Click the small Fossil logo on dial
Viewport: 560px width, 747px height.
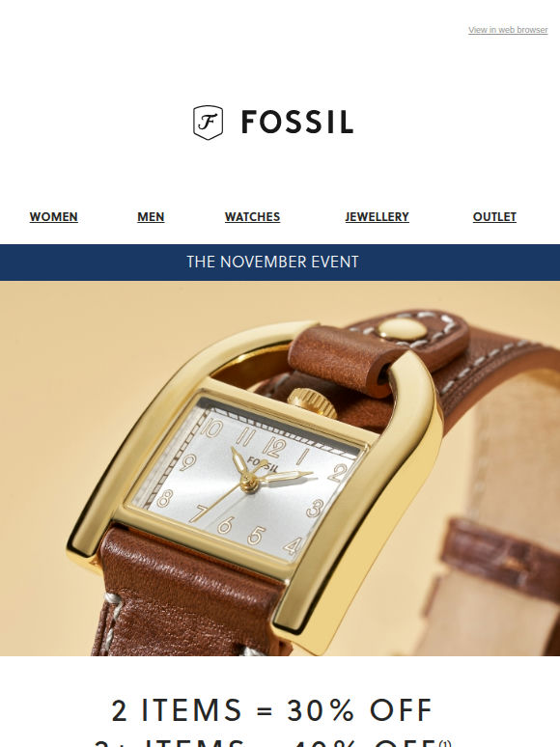[263, 463]
